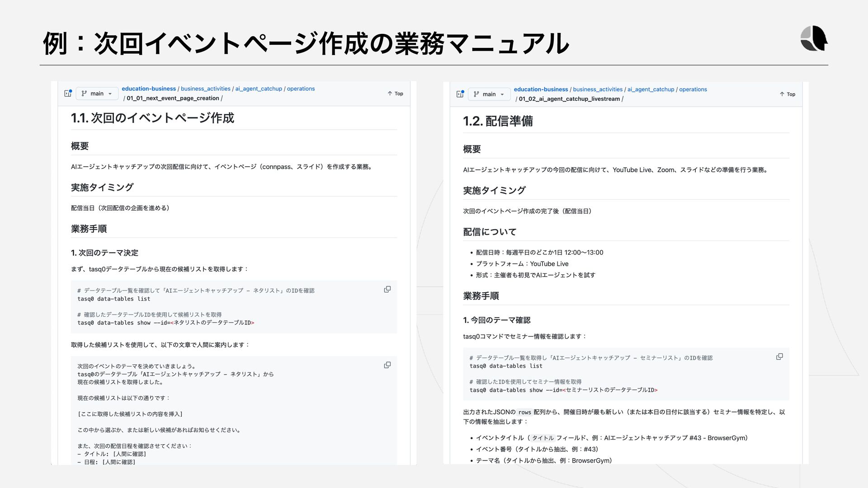Open operations folder in left breadcrumb
This screenshot has height=488, width=868.
pos(301,89)
